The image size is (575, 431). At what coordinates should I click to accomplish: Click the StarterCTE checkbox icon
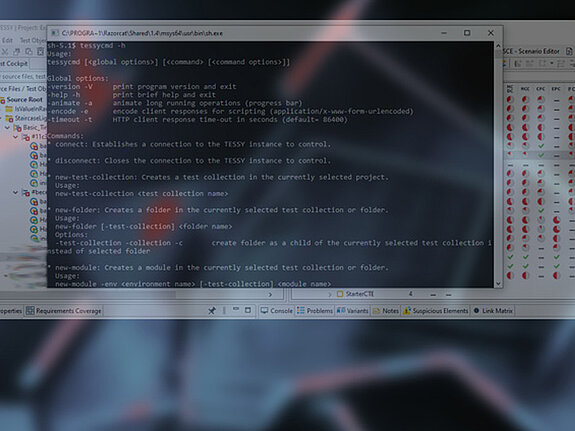tap(340, 294)
